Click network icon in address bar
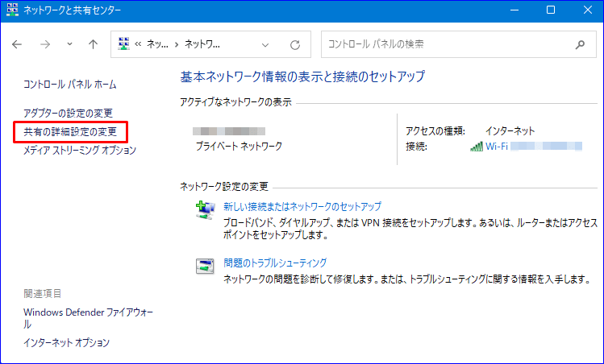This screenshot has width=604, height=364. [123, 43]
